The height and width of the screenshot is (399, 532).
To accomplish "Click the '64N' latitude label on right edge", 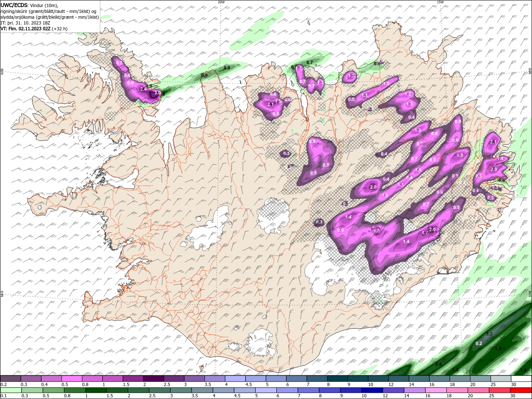I will click(530, 294).
